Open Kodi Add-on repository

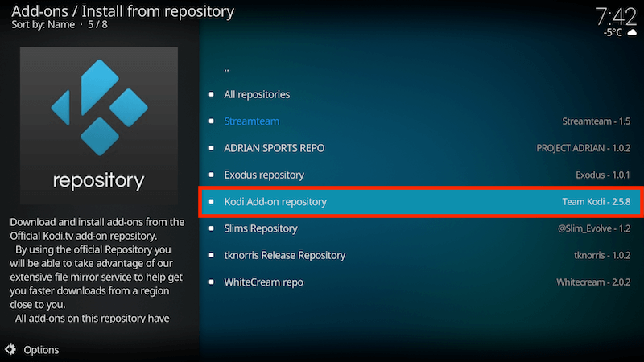coord(421,202)
